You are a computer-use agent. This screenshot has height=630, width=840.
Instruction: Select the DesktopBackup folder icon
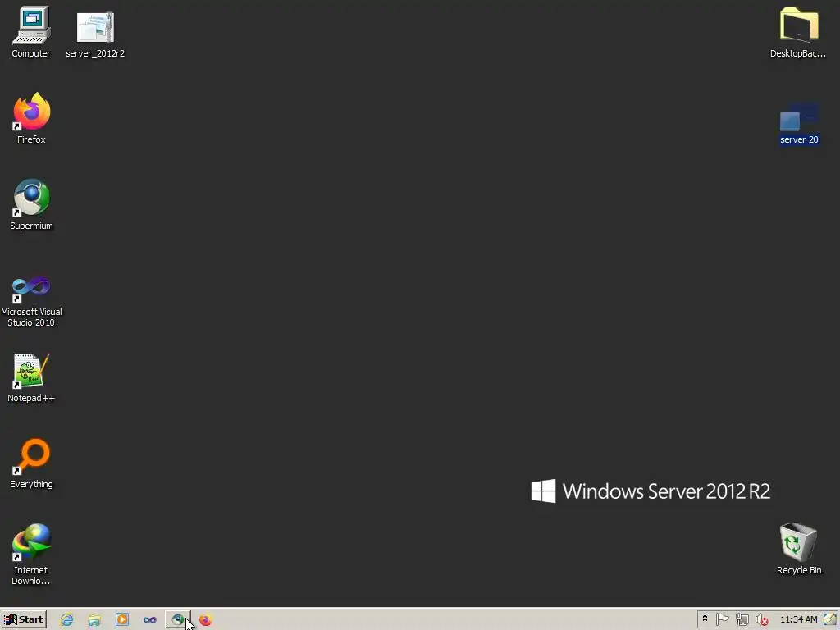[x=798, y=32]
